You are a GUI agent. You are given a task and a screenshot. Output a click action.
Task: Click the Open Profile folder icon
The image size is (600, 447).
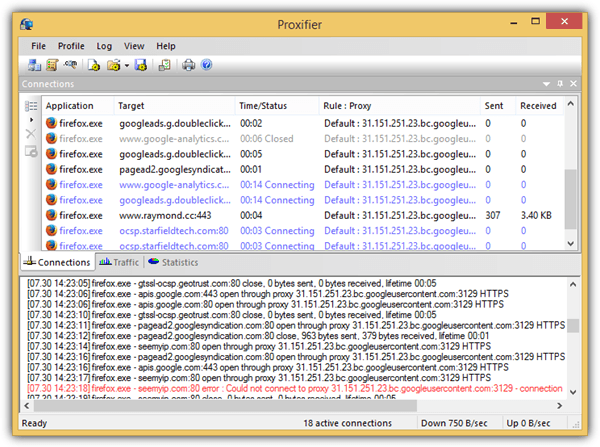tap(114, 65)
